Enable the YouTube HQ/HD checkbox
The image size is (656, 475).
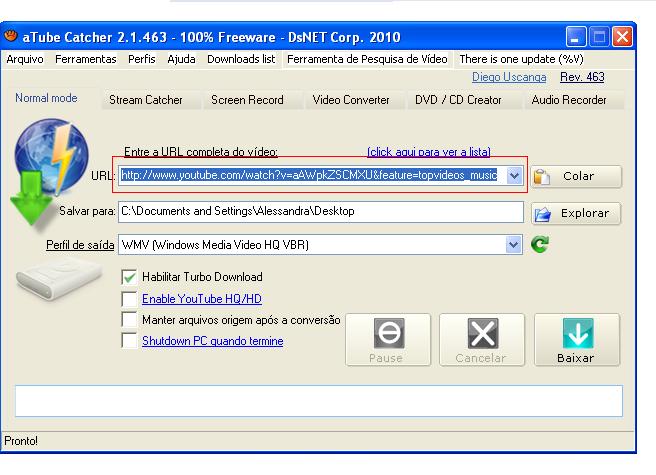coord(128,298)
